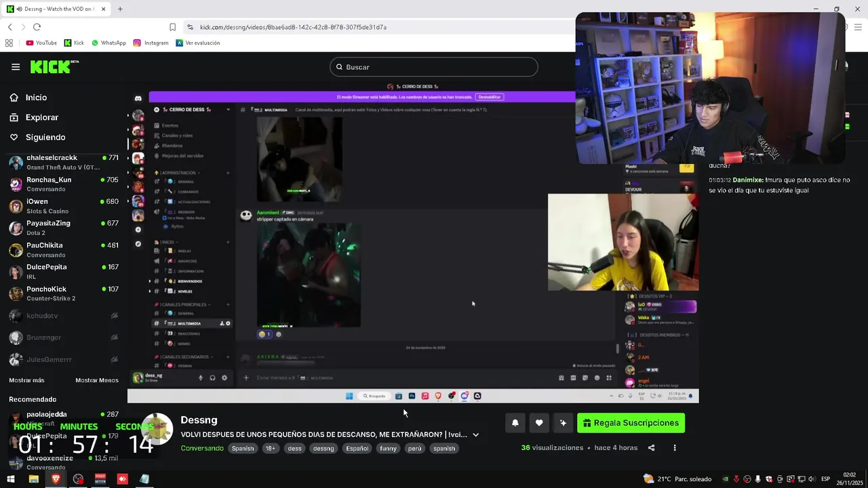Click Mostrar Menos in sidebar
This screenshot has width=868, height=488.
coord(97,380)
